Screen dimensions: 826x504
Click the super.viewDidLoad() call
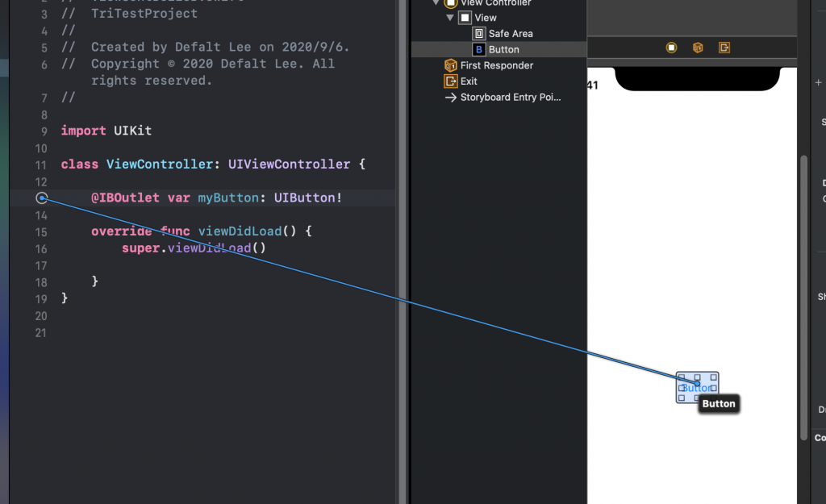tap(194, 248)
